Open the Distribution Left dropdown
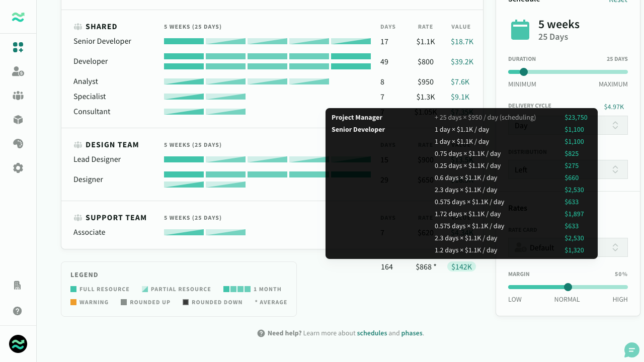Viewport: 644px width, 362px height. pos(568,169)
